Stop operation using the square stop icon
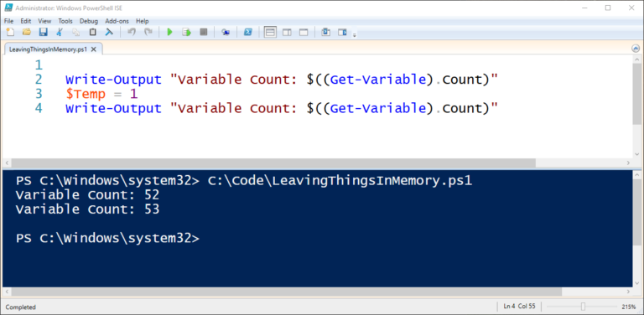Image resolution: width=644 pixels, height=315 pixels. (203, 32)
